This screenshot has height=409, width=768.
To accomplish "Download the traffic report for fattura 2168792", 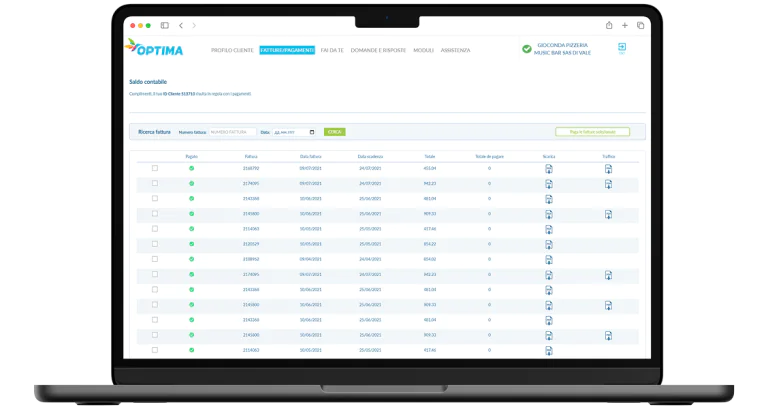I will click(608, 169).
